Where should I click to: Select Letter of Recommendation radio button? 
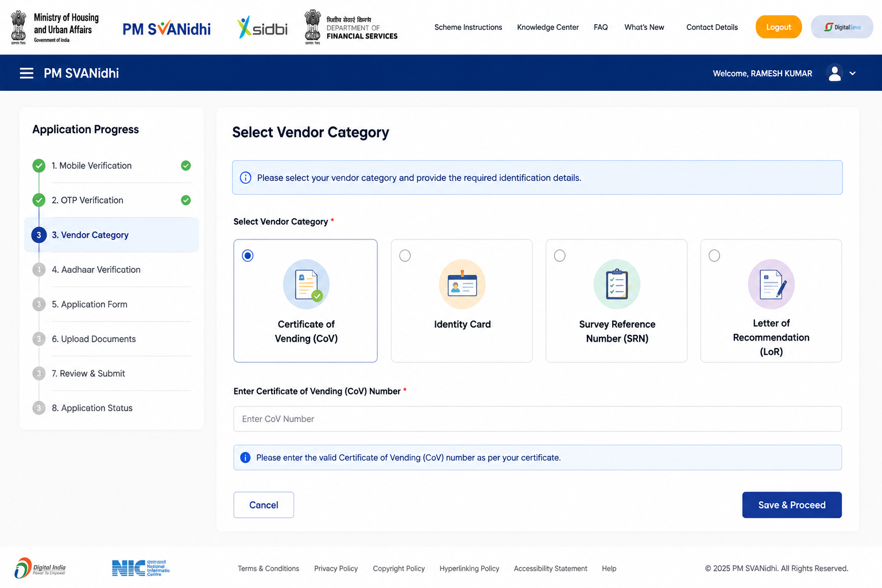click(714, 256)
